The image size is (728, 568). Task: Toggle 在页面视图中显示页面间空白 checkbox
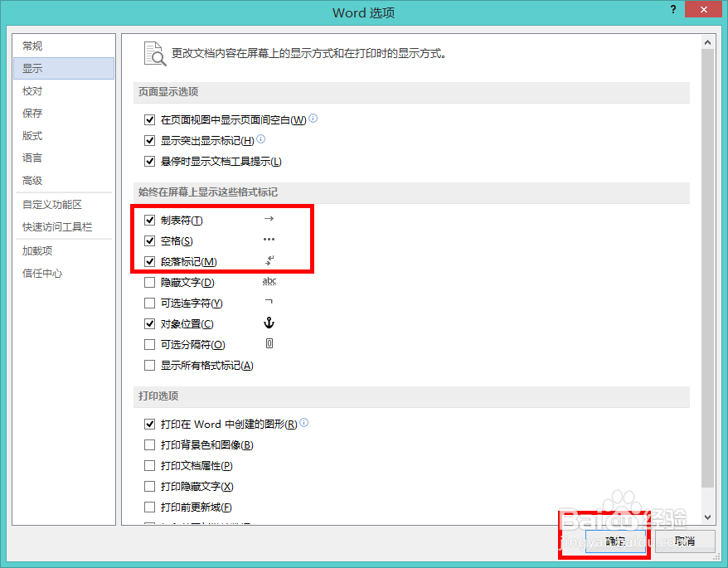pos(149,120)
